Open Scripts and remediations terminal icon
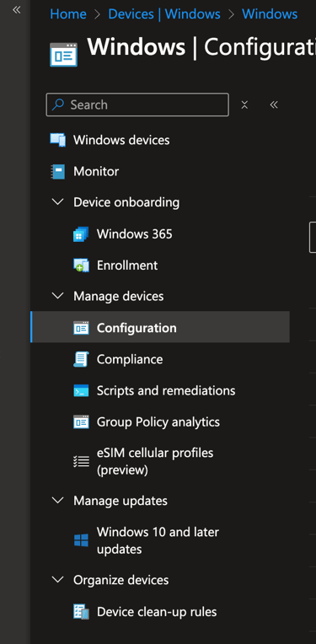Image resolution: width=316 pixels, height=644 pixels. tap(81, 390)
